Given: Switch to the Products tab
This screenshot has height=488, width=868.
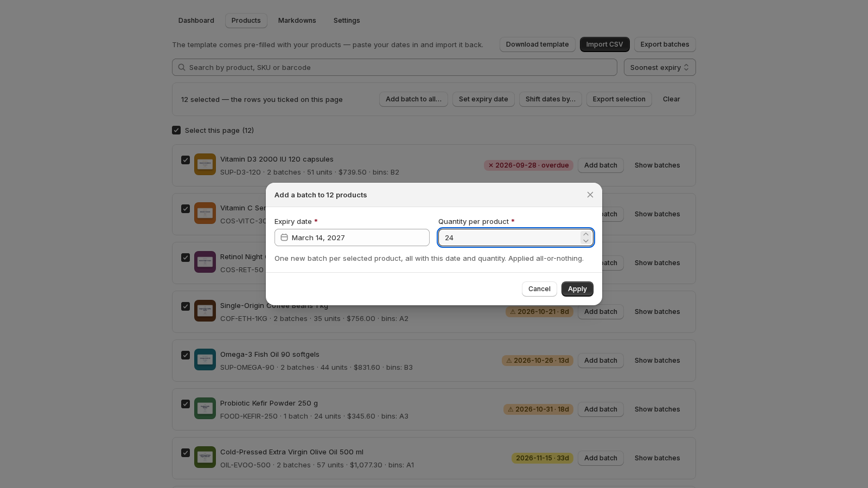Looking at the screenshot, I should pos(246,21).
